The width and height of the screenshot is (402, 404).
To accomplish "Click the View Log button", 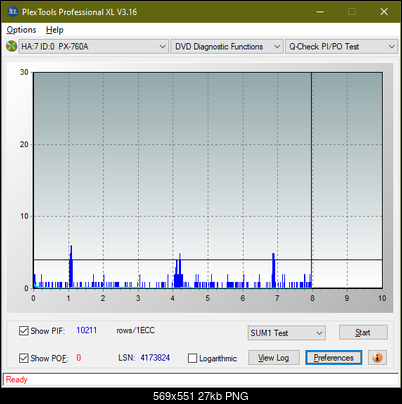I will click(274, 358).
